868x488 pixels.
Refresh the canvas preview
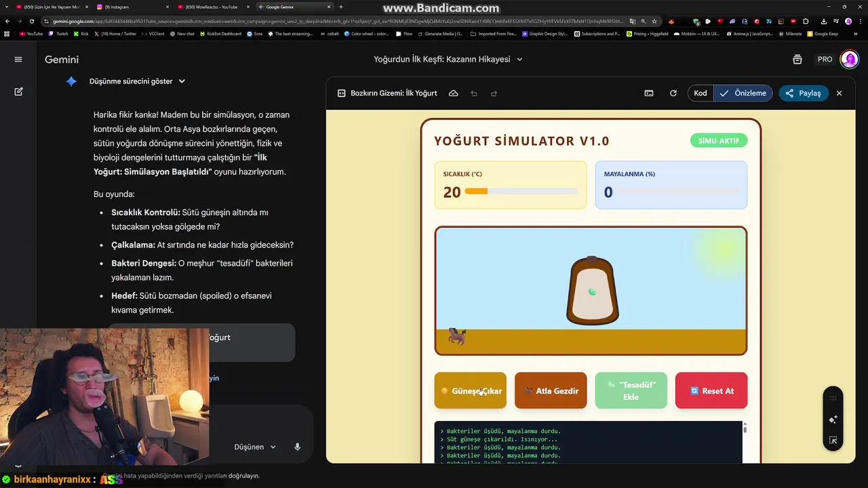pos(673,93)
